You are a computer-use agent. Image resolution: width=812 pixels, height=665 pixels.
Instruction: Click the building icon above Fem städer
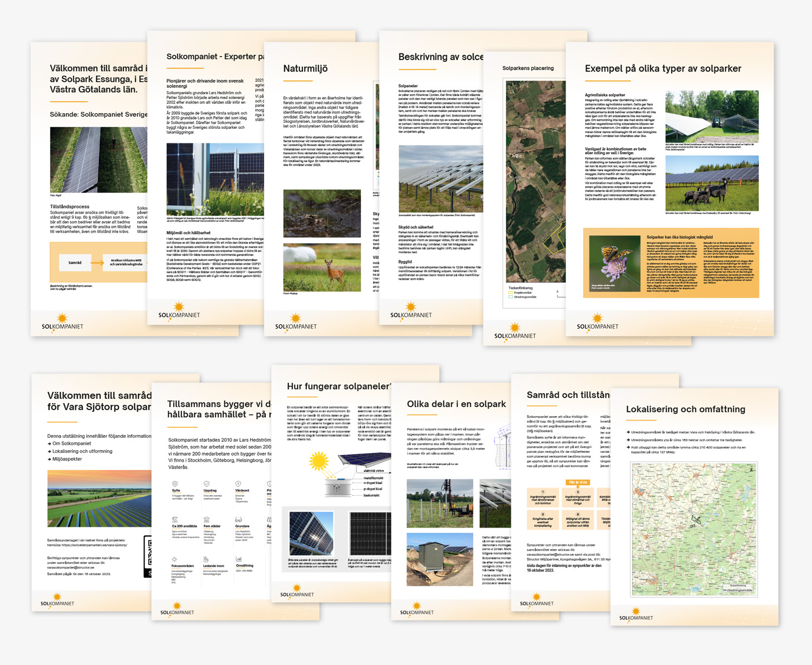206,519
